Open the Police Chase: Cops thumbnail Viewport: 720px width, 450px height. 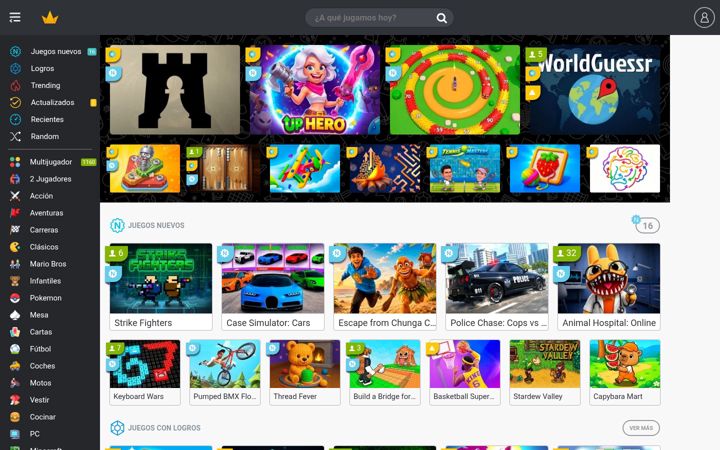(x=497, y=278)
